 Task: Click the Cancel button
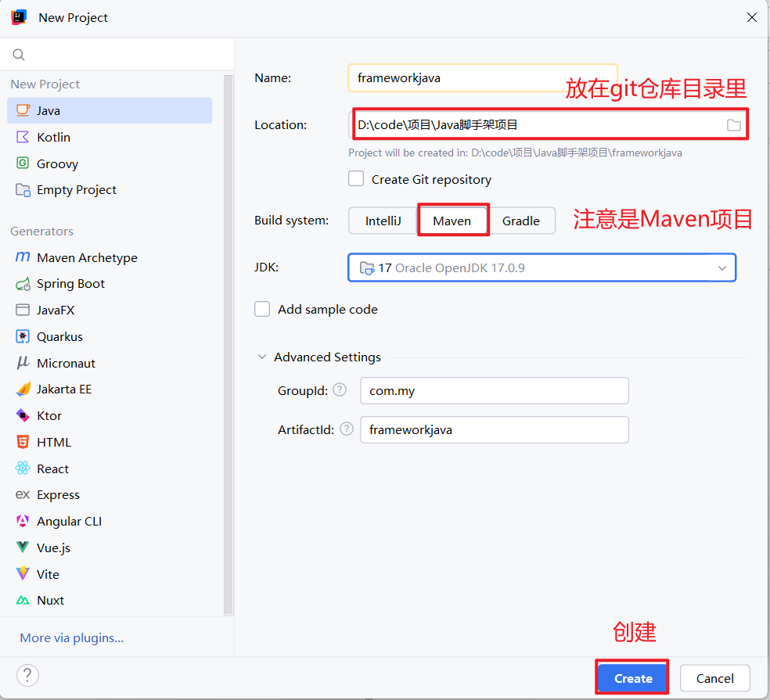click(x=715, y=678)
